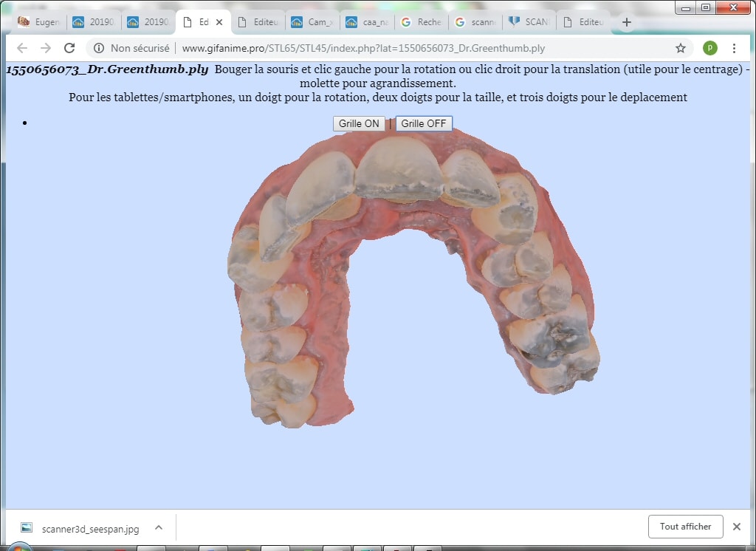
Task: Turn the grid on with Grille ON
Action: coord(359,123)
